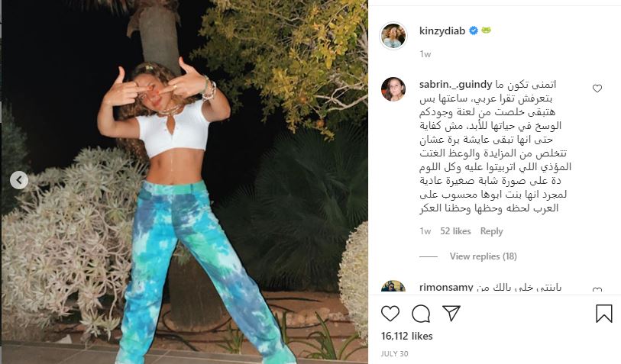Screen dimensions: 621x364
Task: Like sabrin._.guindy's comment heart
Action: (597, 89)
